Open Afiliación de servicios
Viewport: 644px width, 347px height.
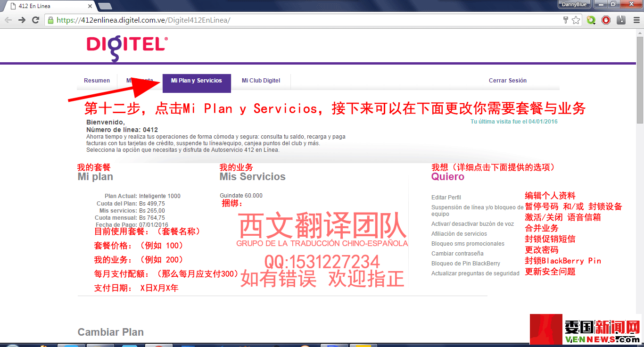coord(459,234)
